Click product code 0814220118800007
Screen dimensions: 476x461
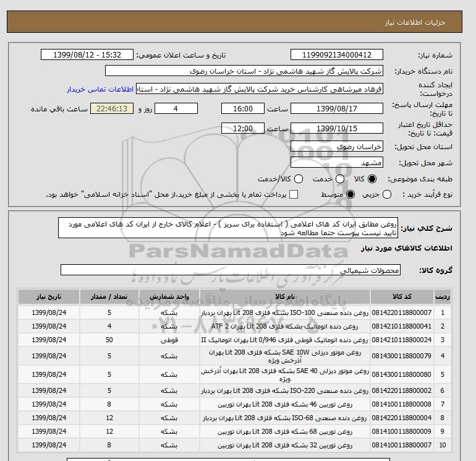402,312
